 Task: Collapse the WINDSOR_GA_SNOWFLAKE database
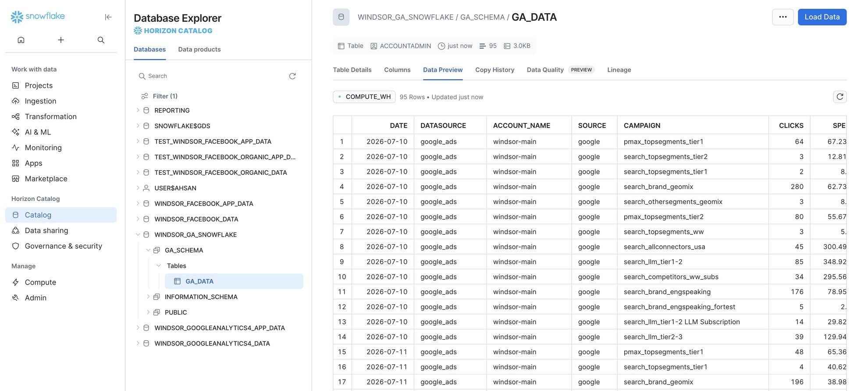[x=138, y=235]
